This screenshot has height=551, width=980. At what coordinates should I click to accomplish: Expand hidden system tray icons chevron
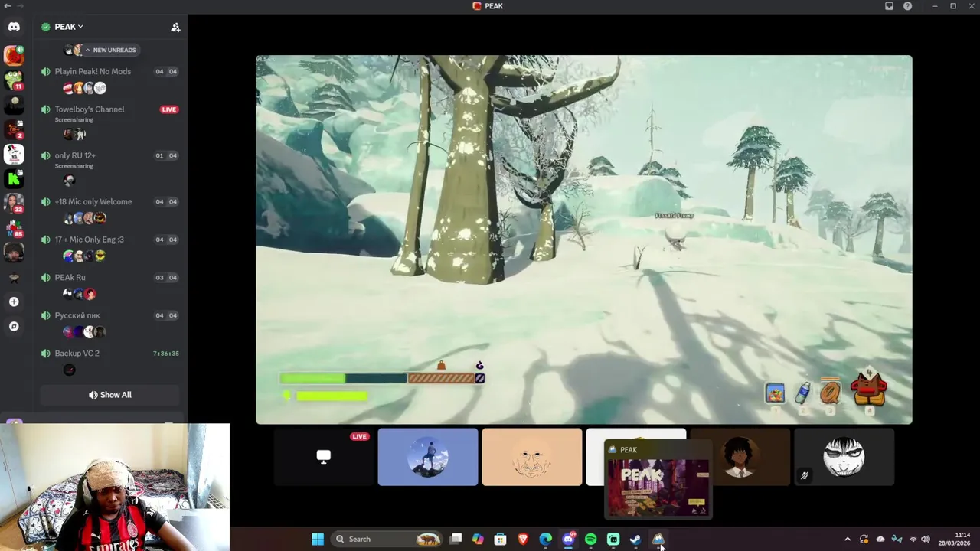[847, 539]
